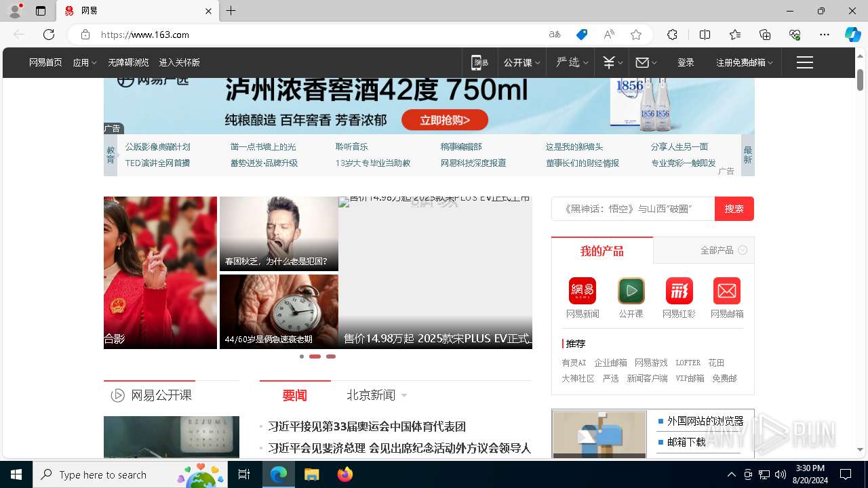Switch to the 要闻 tab
Screen dimensions: 868x488
pyautogui.click(x=295, y=395)
